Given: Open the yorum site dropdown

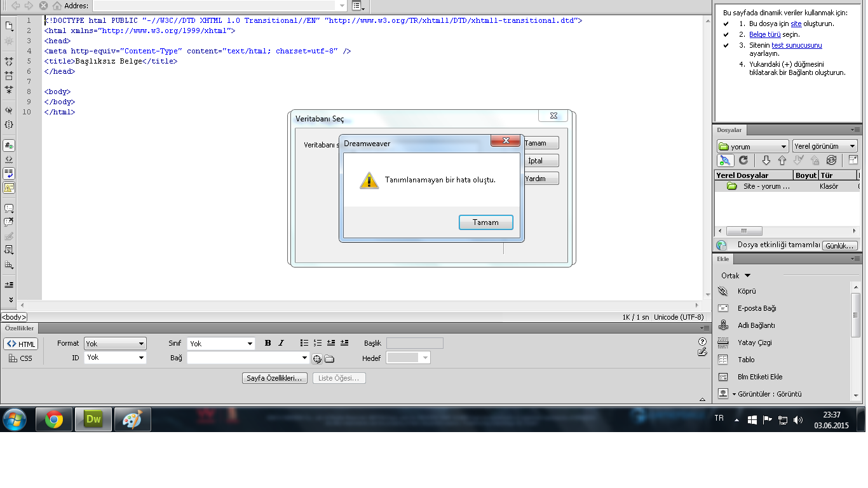Looking at the screenshot, I should point(752,146).
